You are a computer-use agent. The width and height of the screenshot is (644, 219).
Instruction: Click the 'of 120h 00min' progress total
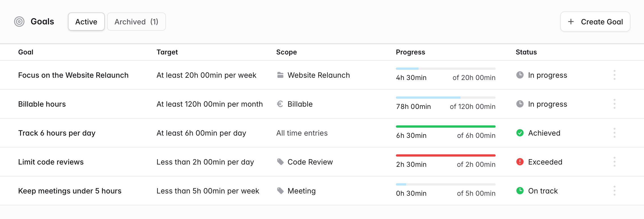point(473,107)
